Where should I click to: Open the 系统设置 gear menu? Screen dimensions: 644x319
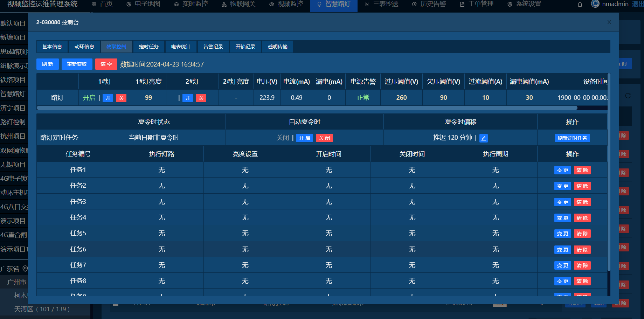pyautogui.click(x=524, y=4)
